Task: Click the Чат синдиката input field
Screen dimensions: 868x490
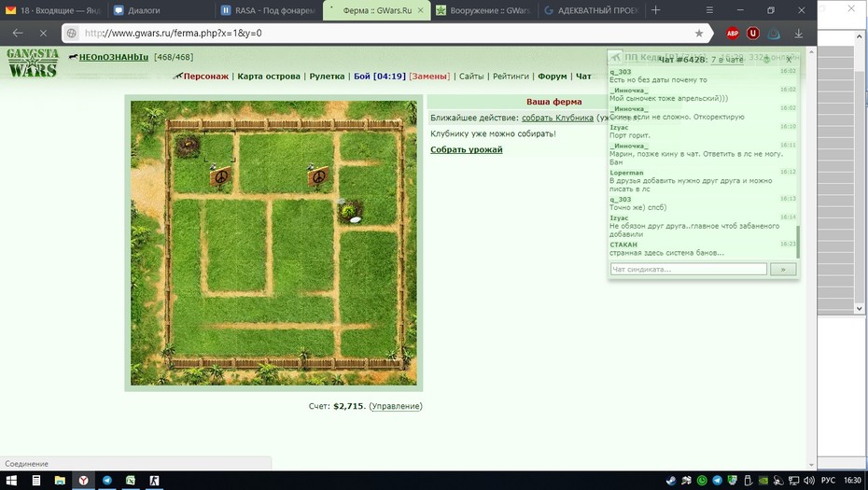Action: coord(689,269)
